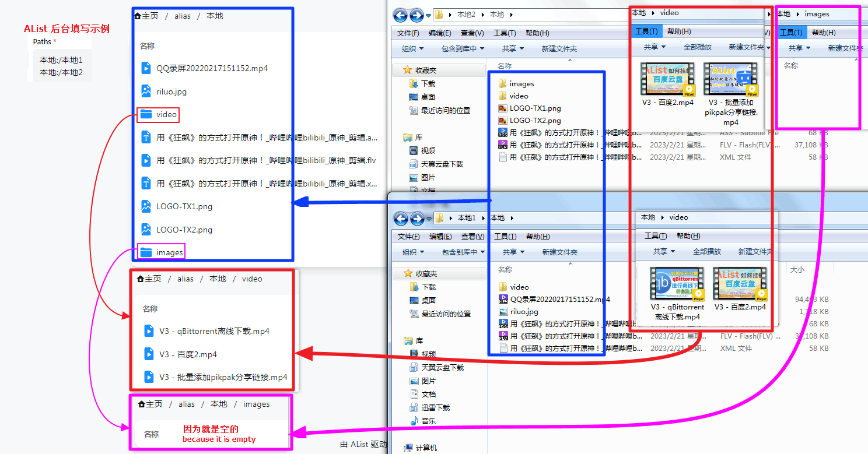
Task: Select 下载 in 本地1 Explorer sidebar
Action: tap(422, 287)
